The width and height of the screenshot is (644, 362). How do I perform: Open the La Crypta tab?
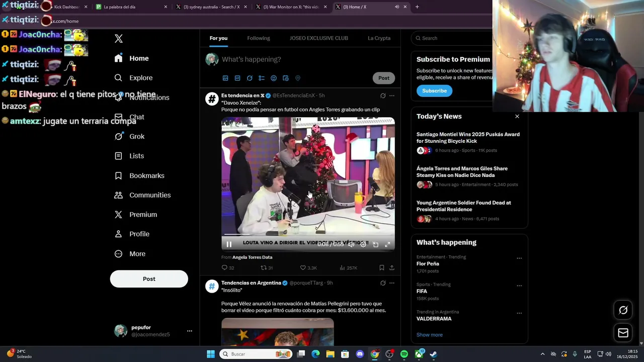coord(379,38)
